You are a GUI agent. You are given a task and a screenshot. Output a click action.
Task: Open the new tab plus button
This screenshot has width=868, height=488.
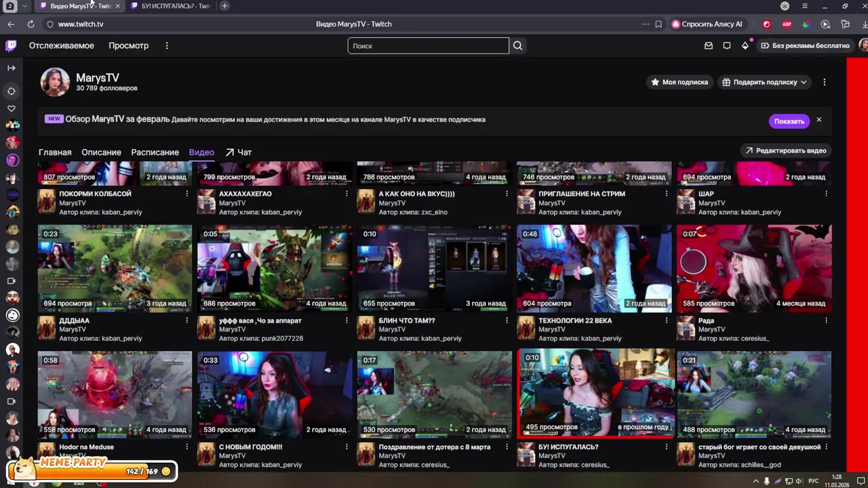tap(224, 6)
